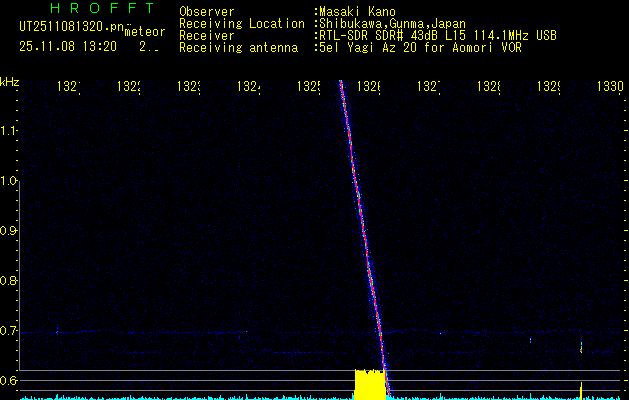Click the 0.7 frequency axis tick

tap(9, 331)
